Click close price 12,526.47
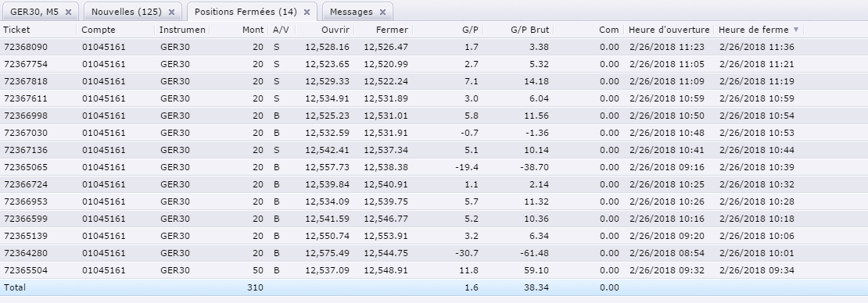The height and width of the screenshot is (303, 868). (386, 47)
